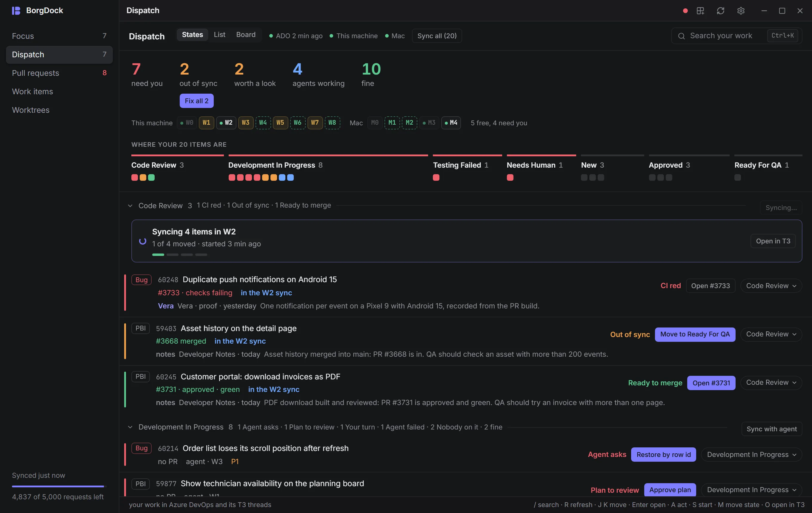Select worktree chip W3
Screen dimensions: 812x513
245,123
